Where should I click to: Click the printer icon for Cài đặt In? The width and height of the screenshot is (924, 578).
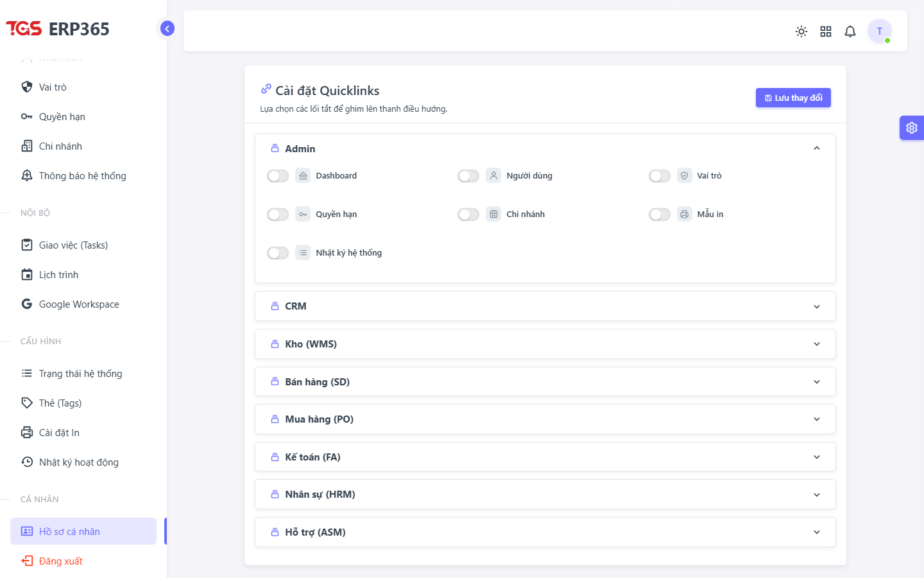[27, 432]
